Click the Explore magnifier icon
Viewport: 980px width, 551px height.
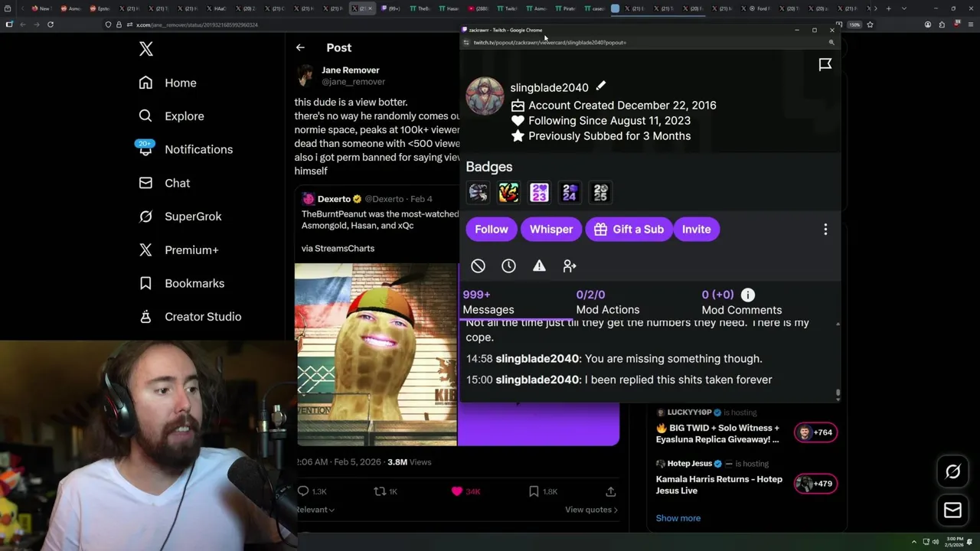(x=145, y=116)
